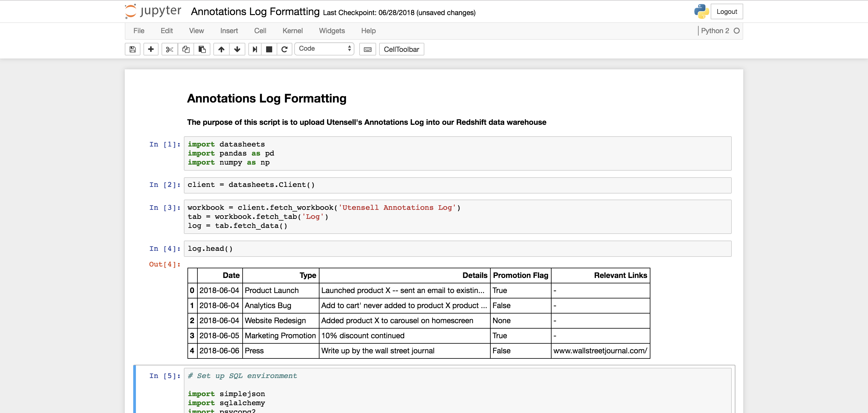Viewport: 868px width, 413px height.
Task: Click into the log.head() code cell
Action: tap(457, 248)
